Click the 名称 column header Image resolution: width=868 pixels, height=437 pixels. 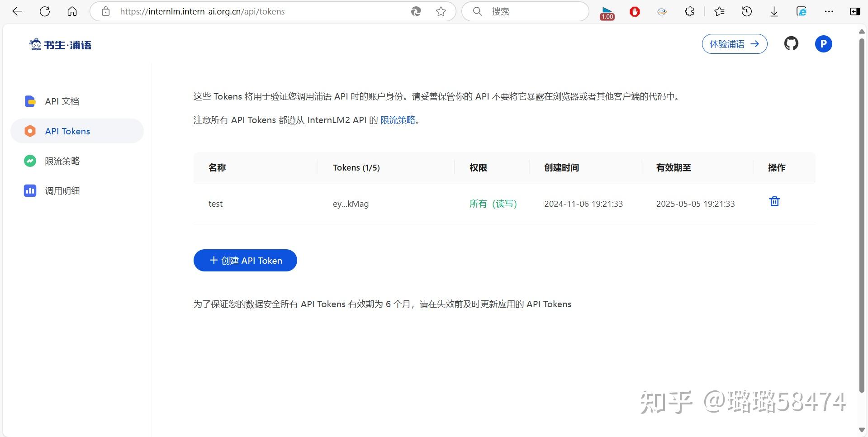(x=217, y=168)
